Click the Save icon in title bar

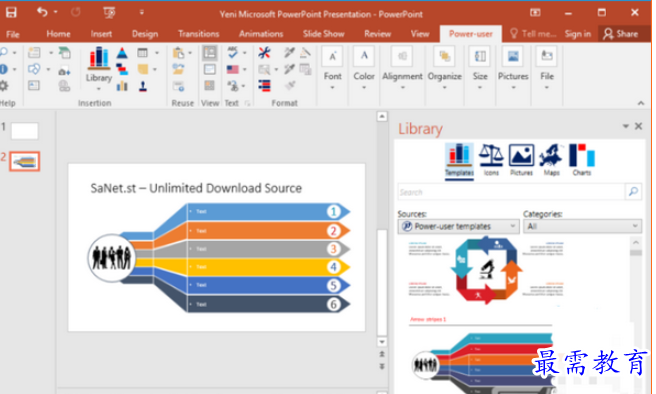pyautogui.click(x=11, y=12)
